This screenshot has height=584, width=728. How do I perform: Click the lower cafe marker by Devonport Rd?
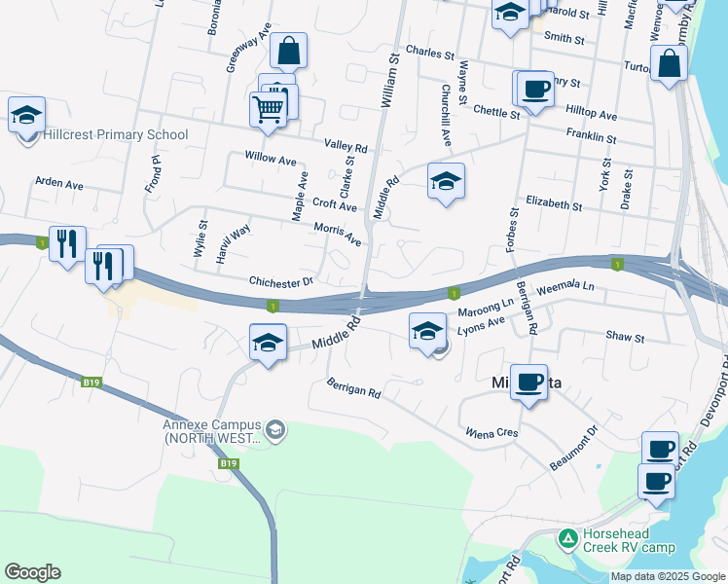(x=656, y=483)
